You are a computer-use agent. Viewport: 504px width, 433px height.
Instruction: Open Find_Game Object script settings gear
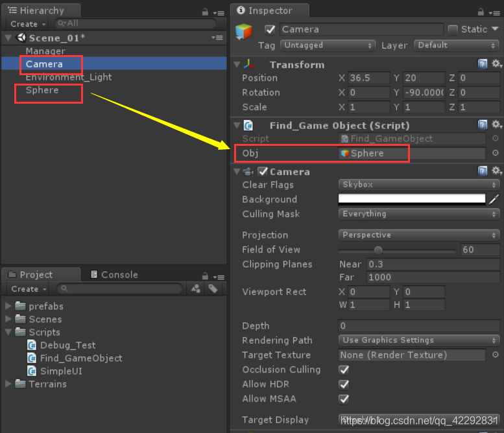click(x=497, y=124)
